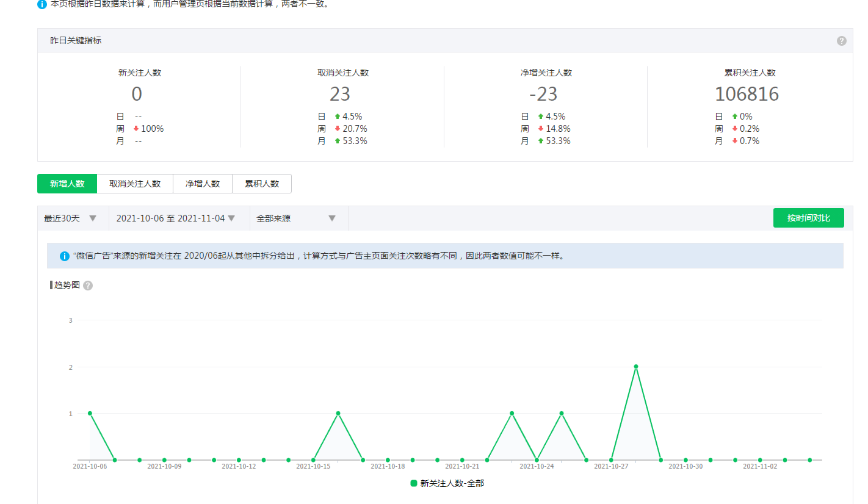Viewport: 868px width, 504px height.
Task: Select the 新增人数 tab
Action: point(67,184)
